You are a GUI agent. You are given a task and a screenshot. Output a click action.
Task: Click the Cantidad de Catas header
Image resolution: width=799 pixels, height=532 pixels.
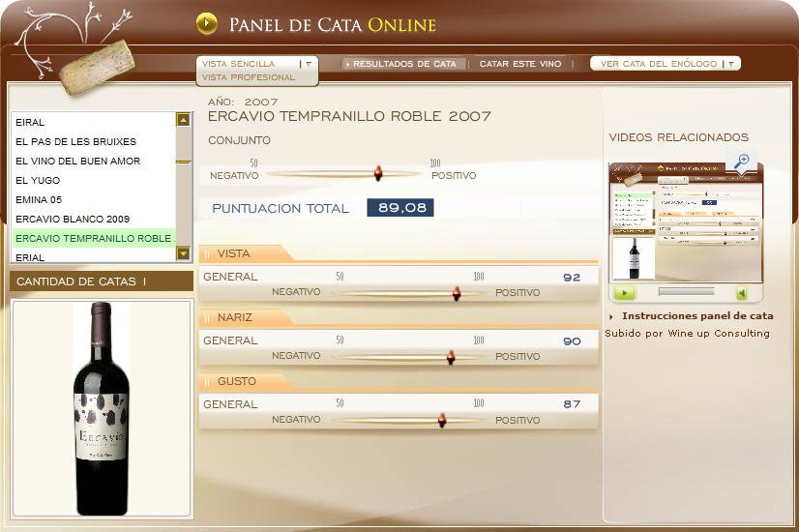101,281
